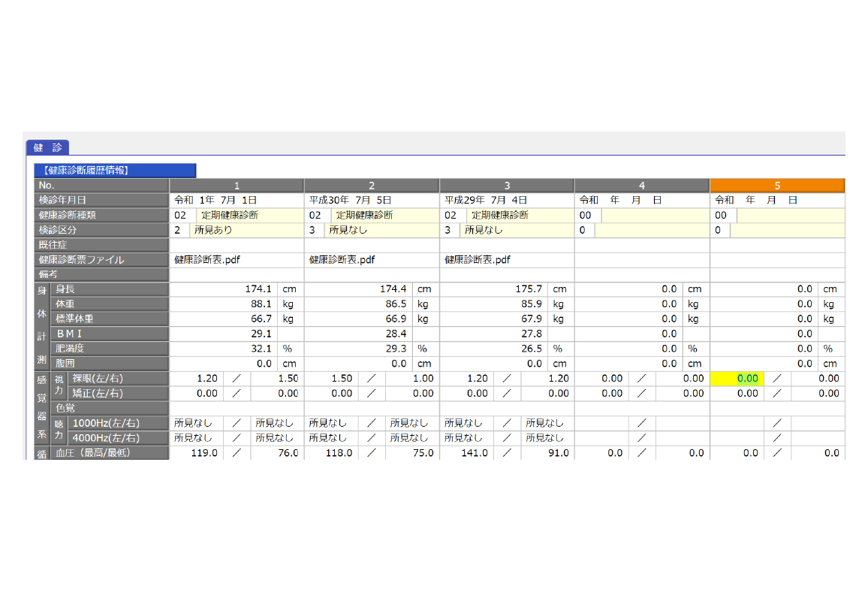
Task: Click the empty exam date in column 4
Action: tap(642, 201)
